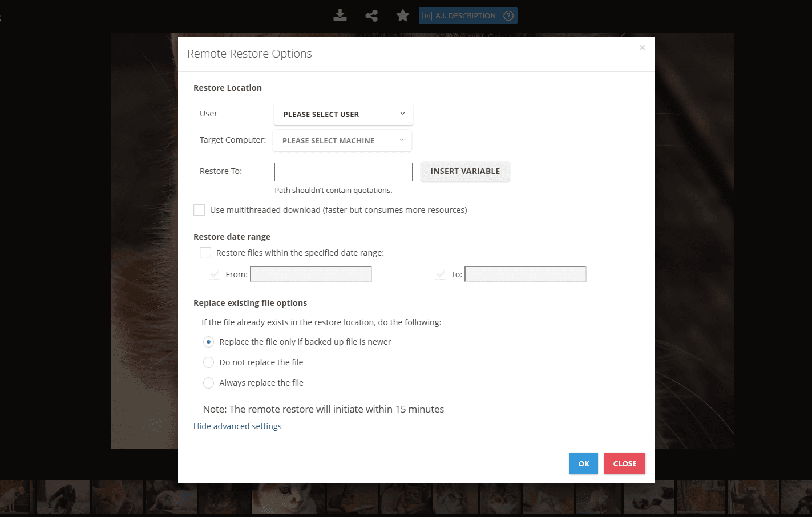Select Do not replace the file option
This screenshot has height=517, width=812.
point(208,362)
